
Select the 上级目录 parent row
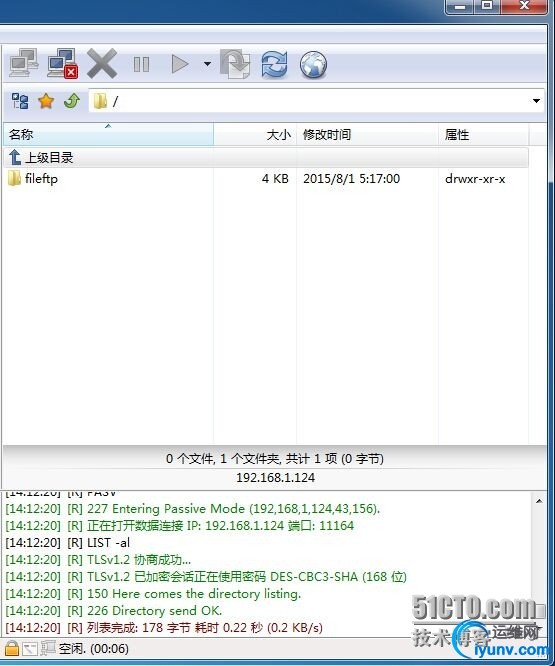pos(266,158)
